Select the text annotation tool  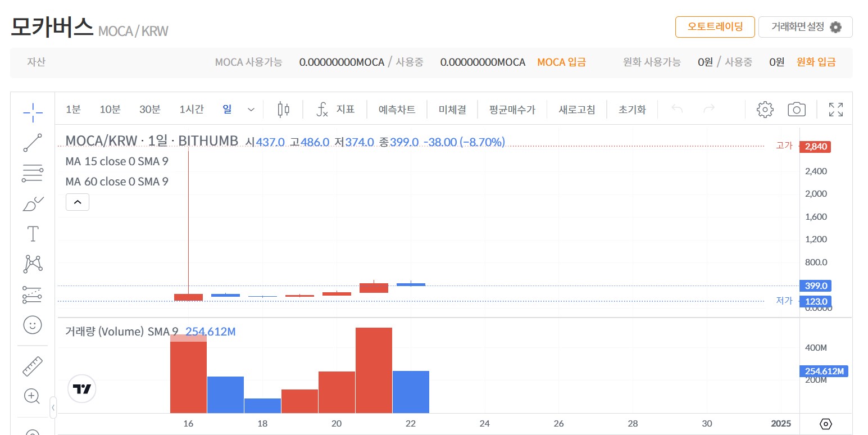coord(33,234)
